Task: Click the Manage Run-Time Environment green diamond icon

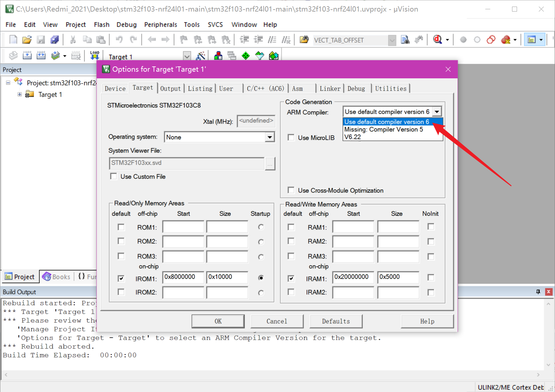Action: pyautogui.click(x=246, y=56)
